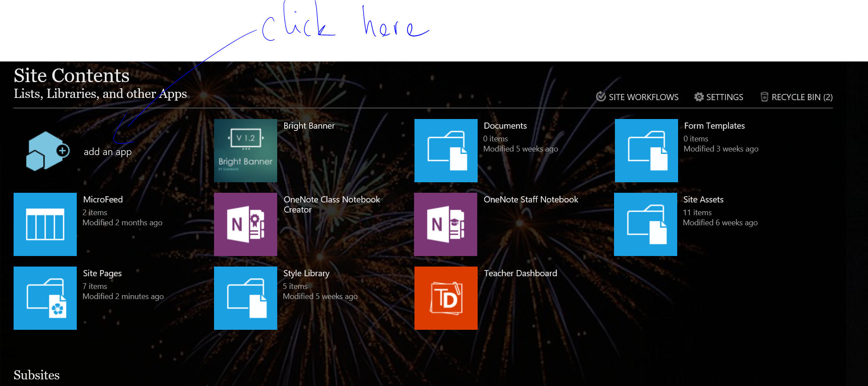Image resolution: width=868 pixels, height=386 pixels.
Task: Click the MicroFeed list icon
Action: tap(45, 224)
